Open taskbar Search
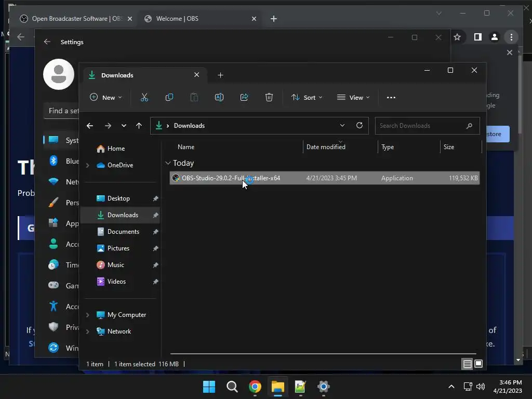Screen dimensions: 532x399 [232, 387]
